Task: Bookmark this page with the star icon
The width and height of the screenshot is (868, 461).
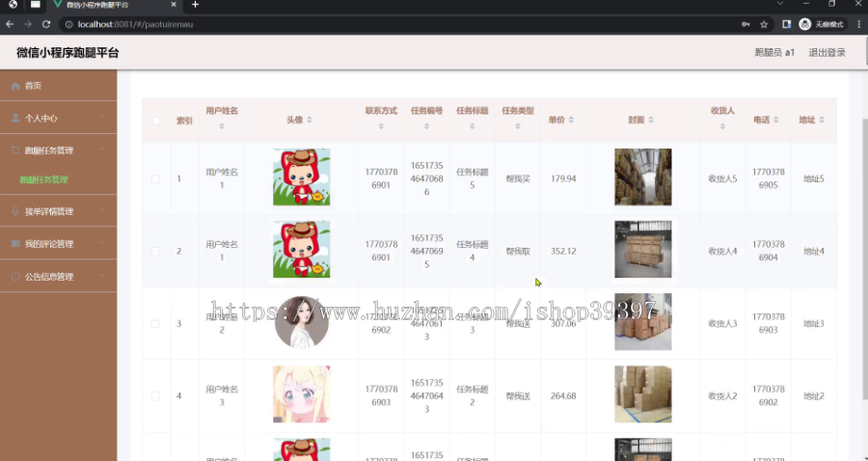Action: 764,24
